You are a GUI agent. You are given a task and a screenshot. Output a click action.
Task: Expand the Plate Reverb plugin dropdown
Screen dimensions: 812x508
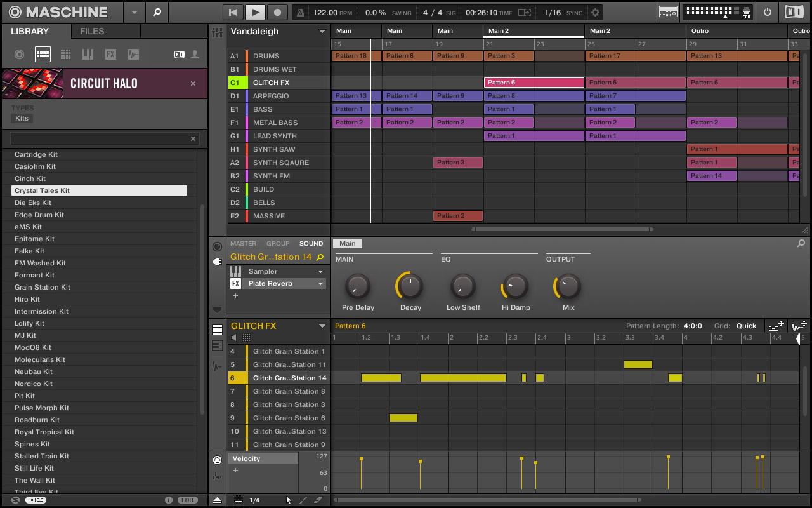[x=320, y=284]
